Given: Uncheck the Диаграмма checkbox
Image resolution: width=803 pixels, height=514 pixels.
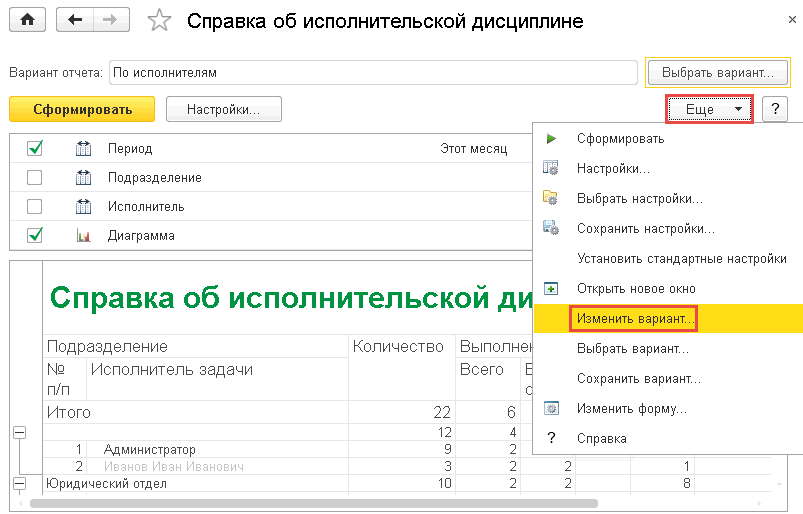Looking at the screenshot, I should click(34, 235).
